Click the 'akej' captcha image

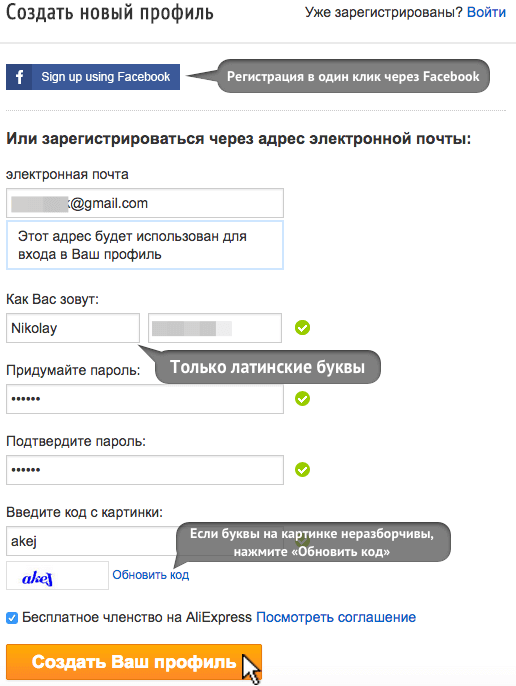click(x=57, y=576)
